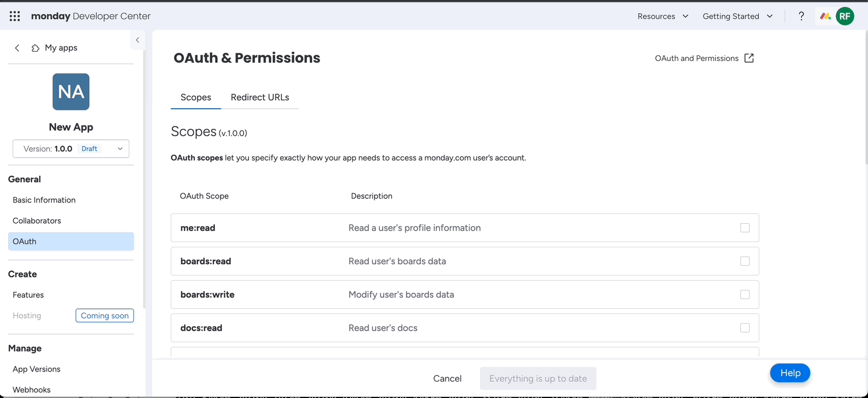Click the Coming soon badge
Image resolution: width=868 pixels, height=398 pixels.
pos(105,316)
